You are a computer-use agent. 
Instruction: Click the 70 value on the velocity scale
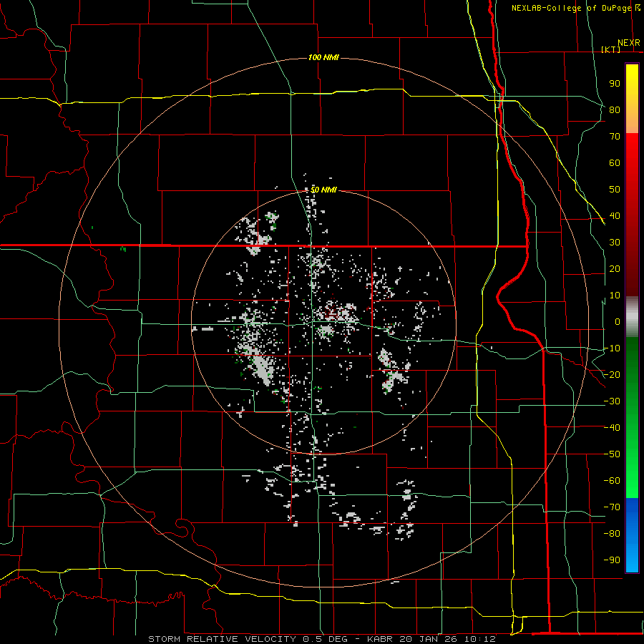pyautogui.click(x=615, y=137)
